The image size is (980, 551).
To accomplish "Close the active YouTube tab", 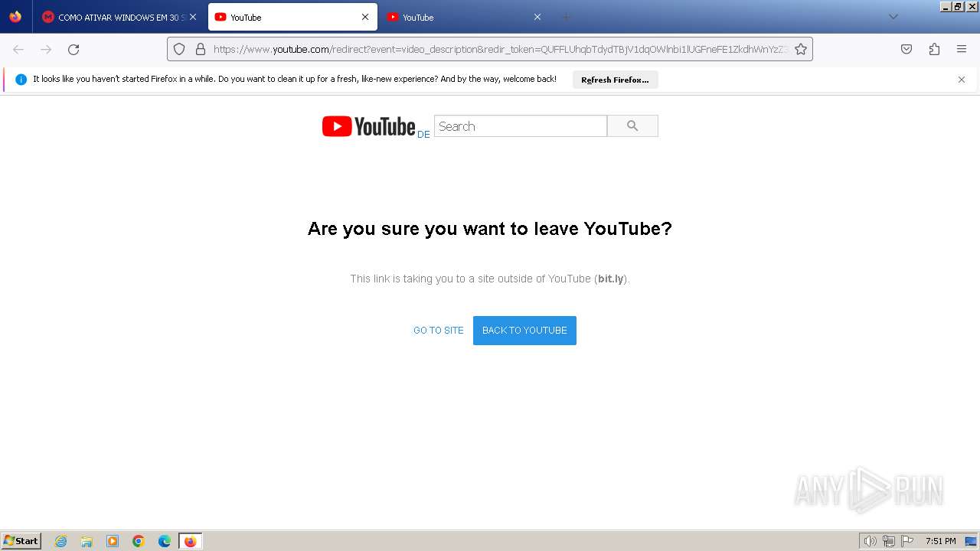I will [x=365, y=17].
